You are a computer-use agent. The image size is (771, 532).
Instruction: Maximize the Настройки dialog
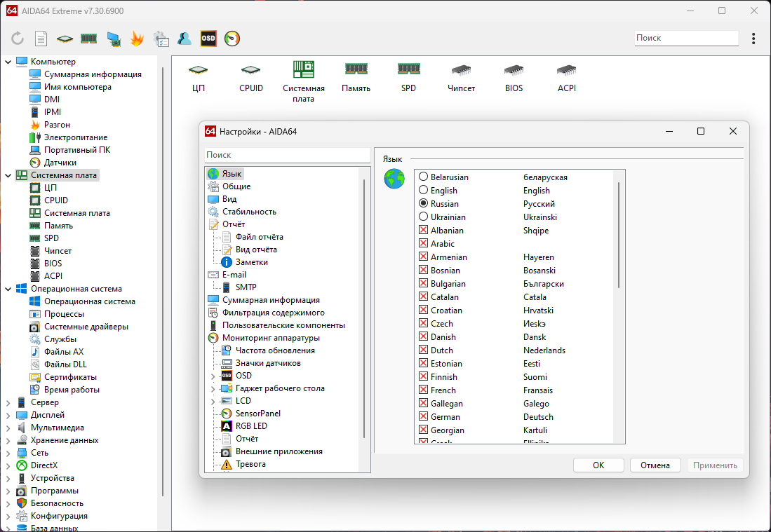click(701, 131)
